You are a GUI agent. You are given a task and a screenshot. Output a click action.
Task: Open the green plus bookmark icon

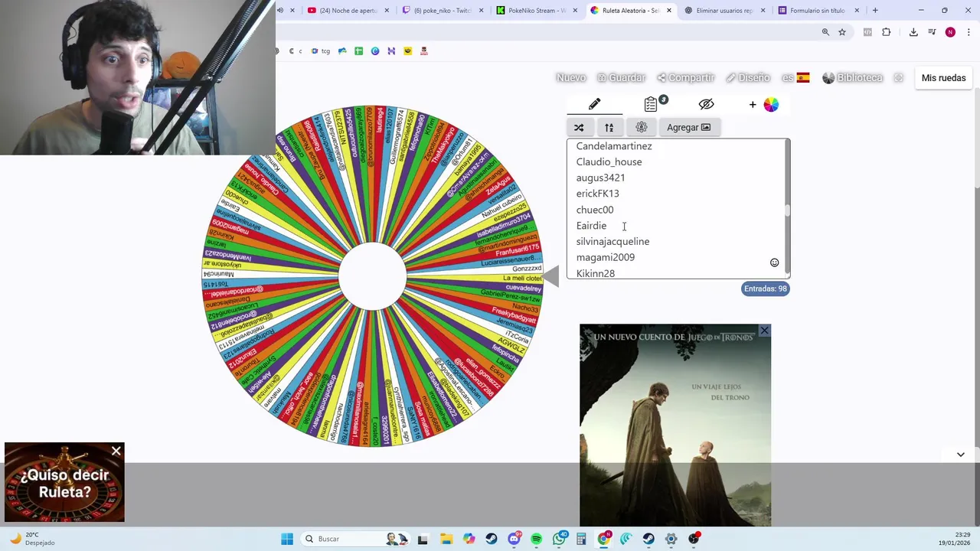coord(358,51)
